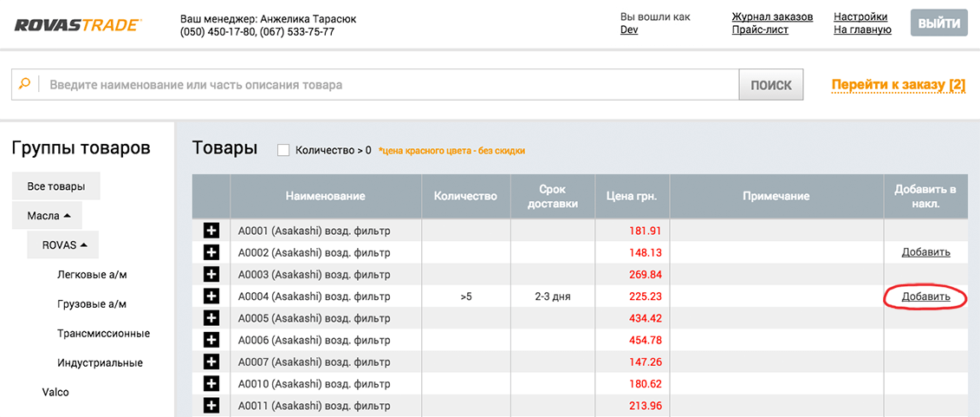This screenshot has height=417, width=980.
Task: Select the Легковые а/м category
Action: [x=96, y=275]
